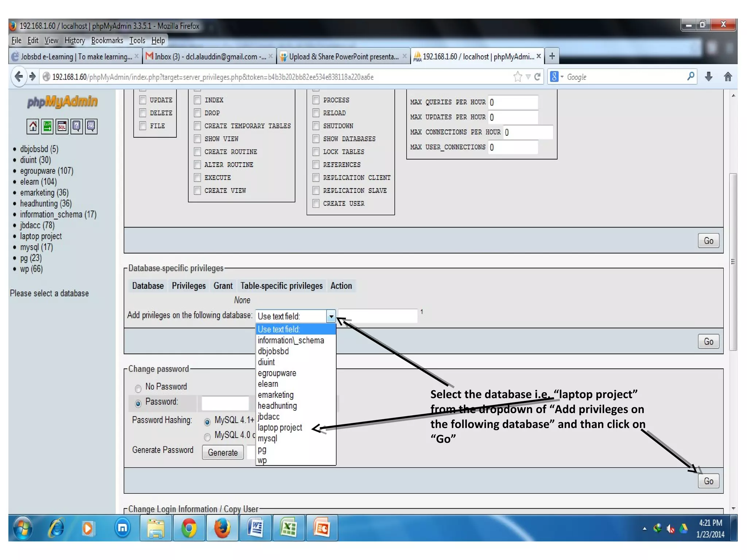Click the phpMyAdmin logo
Viewport: 747px width, 560px height.
62,102
